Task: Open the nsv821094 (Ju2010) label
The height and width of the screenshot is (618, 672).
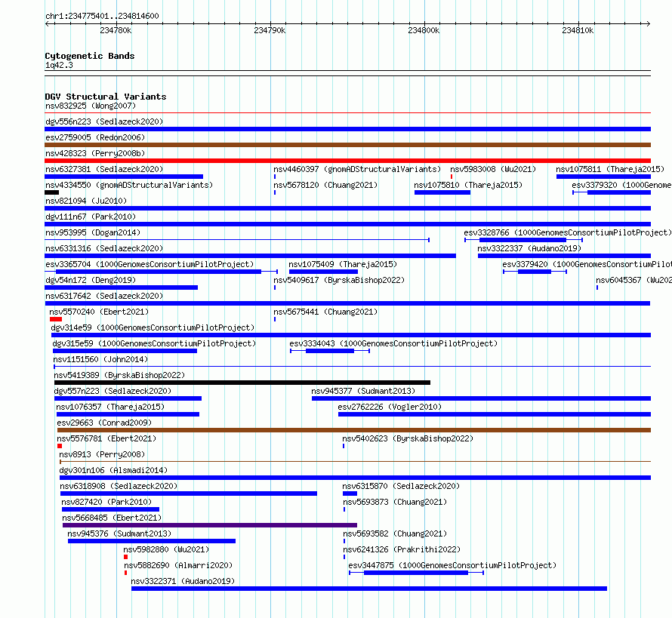Action: (86, 201)
